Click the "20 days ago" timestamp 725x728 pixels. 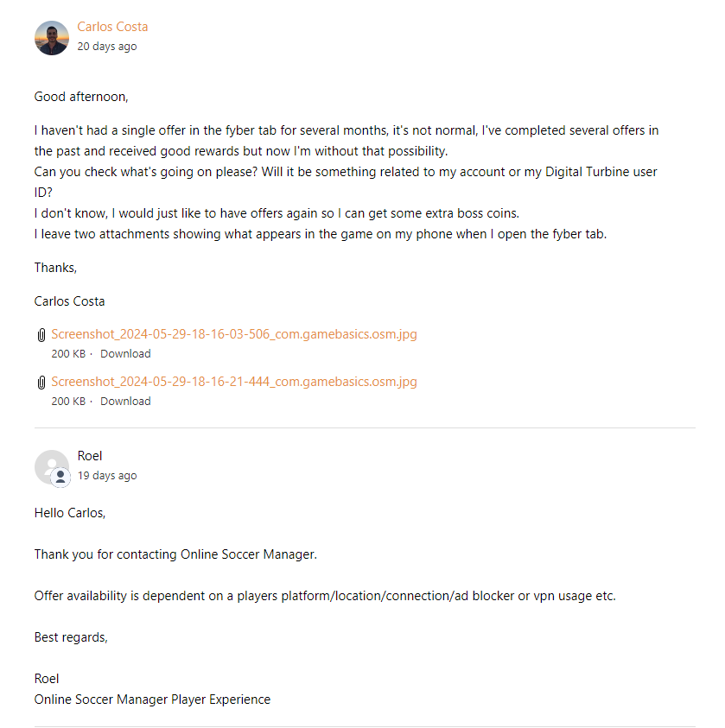click(x=107, y=47)
